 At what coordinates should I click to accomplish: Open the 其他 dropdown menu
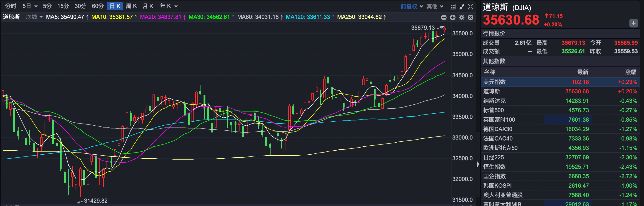point(435,7)
